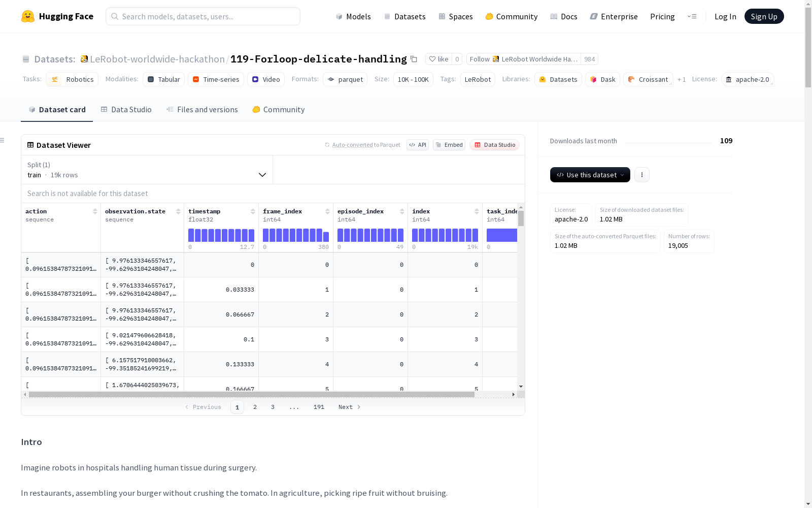Open the Use this dataset dropdown

click(590, 175)
